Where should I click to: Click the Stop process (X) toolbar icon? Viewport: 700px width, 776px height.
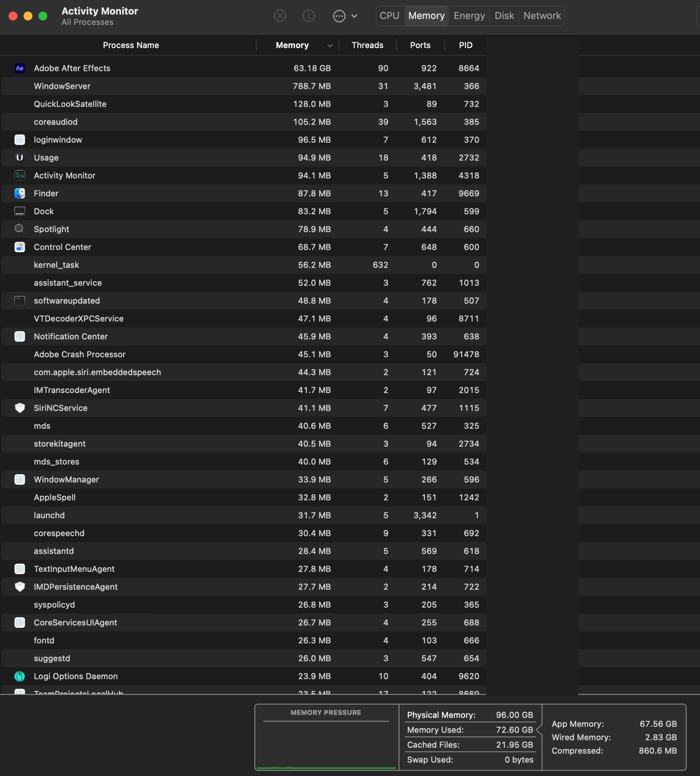coord(280,16)
